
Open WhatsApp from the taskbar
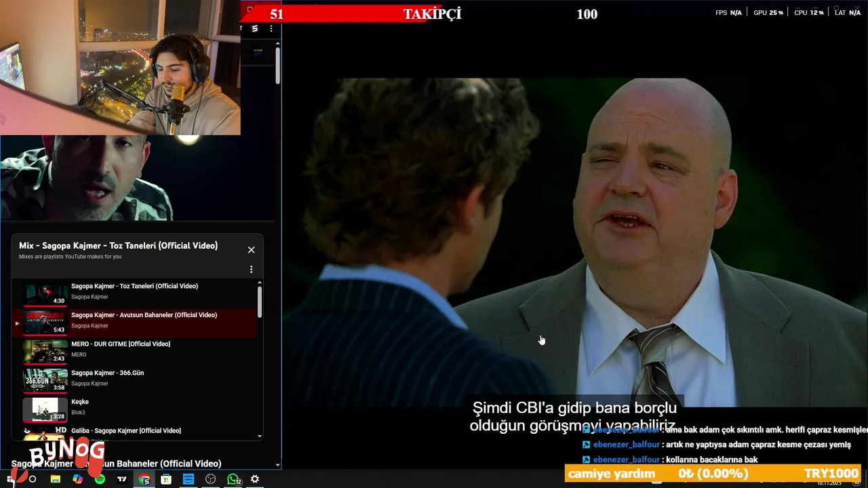pyautogui.click(x=233, y=479)
